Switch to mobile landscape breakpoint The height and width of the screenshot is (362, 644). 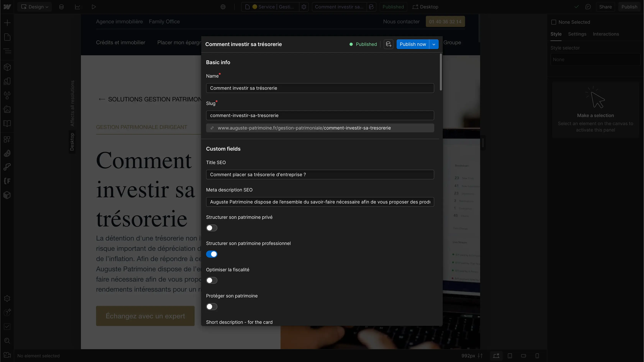click(523, 356)
